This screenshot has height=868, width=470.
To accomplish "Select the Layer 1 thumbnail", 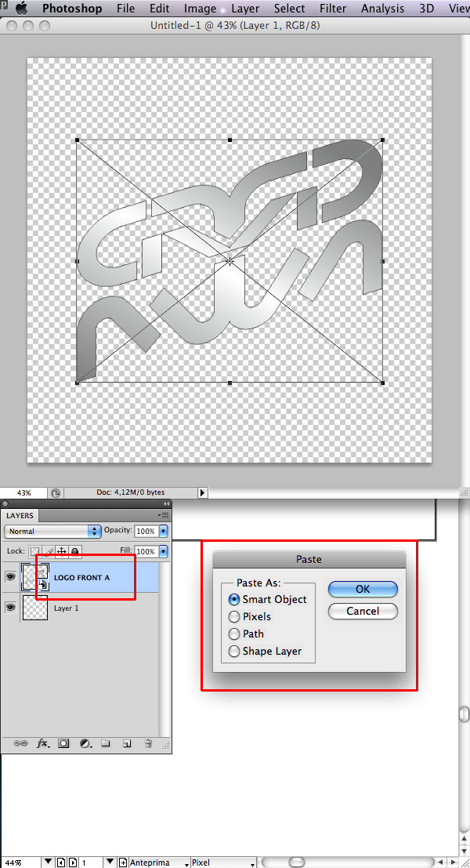I will point(34,607).
